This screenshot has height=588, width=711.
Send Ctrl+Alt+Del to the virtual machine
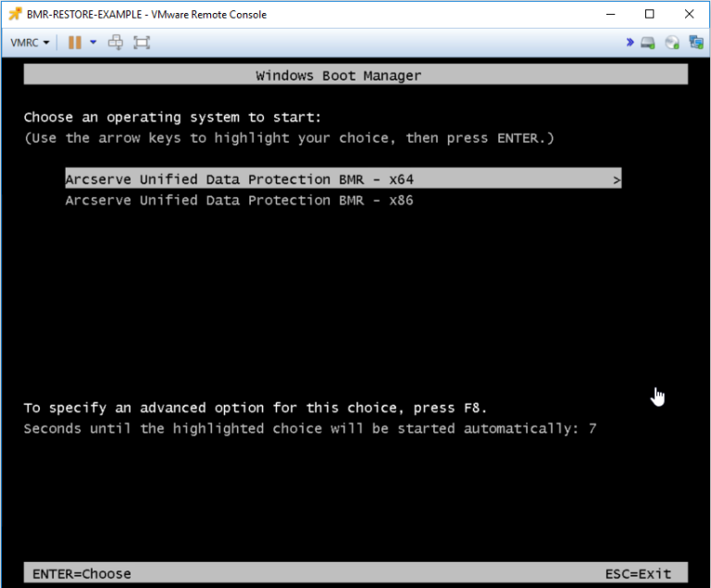(x=116, y=43)
